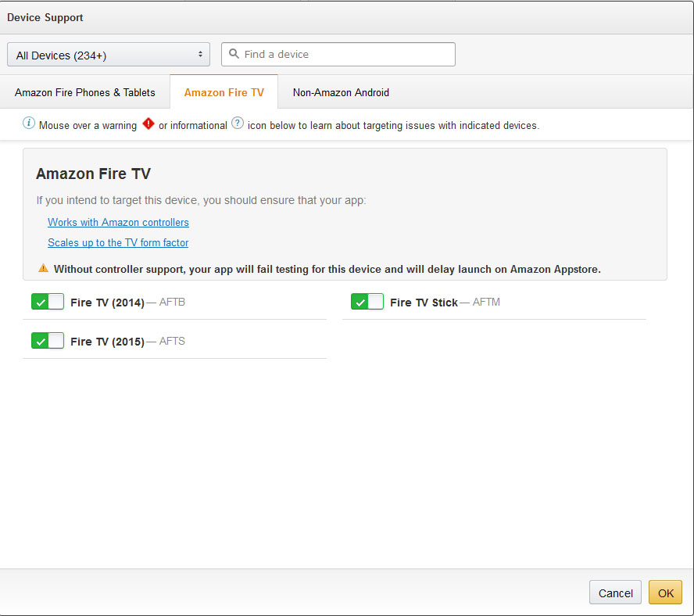The height and width of the screenshot is (616, 694).
Task: Confirm with the OK button
Action: [665, 593]
